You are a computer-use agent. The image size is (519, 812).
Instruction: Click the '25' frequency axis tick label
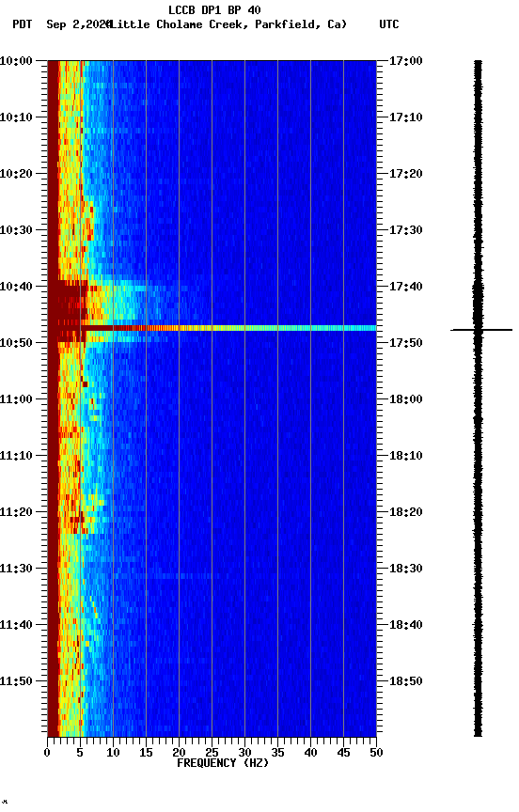(212, 753)
